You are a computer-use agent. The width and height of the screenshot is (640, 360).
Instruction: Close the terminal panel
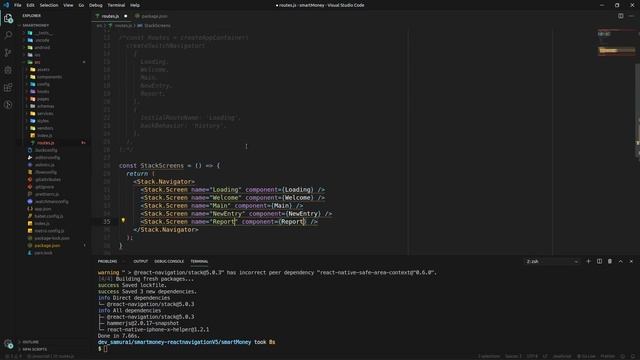click(x=631, y=261)
